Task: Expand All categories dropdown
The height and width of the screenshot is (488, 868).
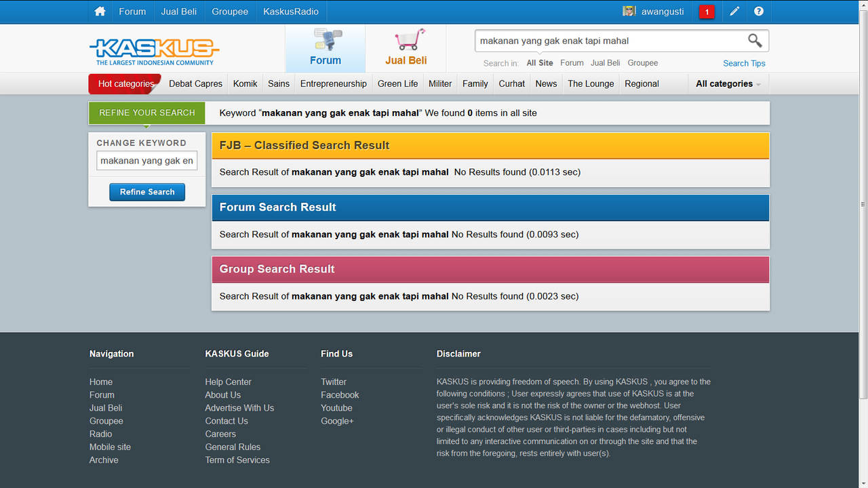Action: tap(728, 84)
